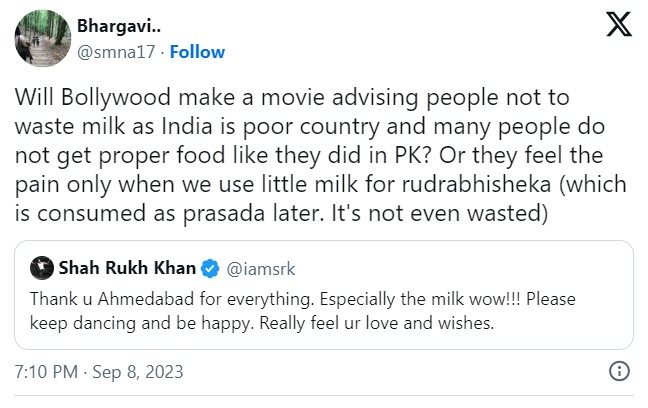Click the 7:10 PM timestamp
The height and width of the screenshot is (408, 648).
coord(47,373)
